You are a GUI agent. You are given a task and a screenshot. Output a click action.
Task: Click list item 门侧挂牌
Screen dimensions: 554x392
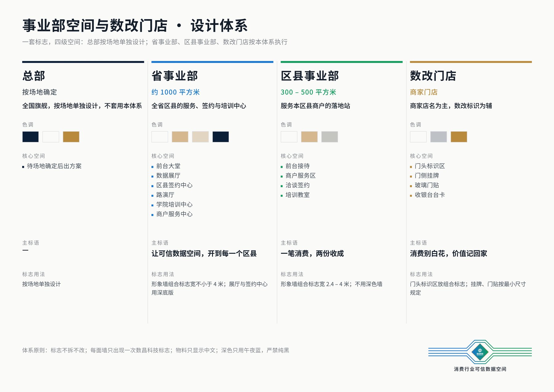click(x=427, y=176)
